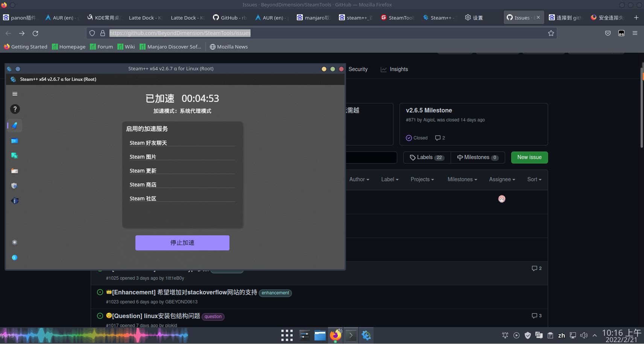Open the dark hexagon game tools icon
This screenshot has height=344, width=644.
pyautogui.click(x=15, y=201)
